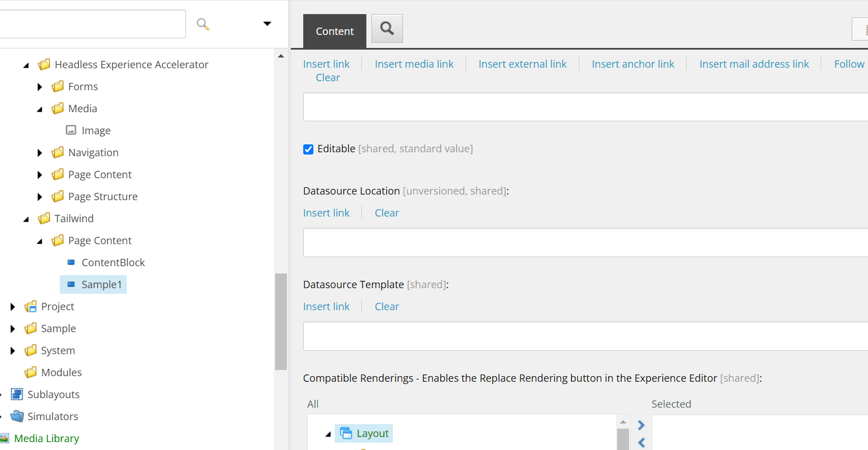Click the Sublayouts icon in the tree
Image resolution: width=868 pixels, height=450 pixels.
coord(17,394)
